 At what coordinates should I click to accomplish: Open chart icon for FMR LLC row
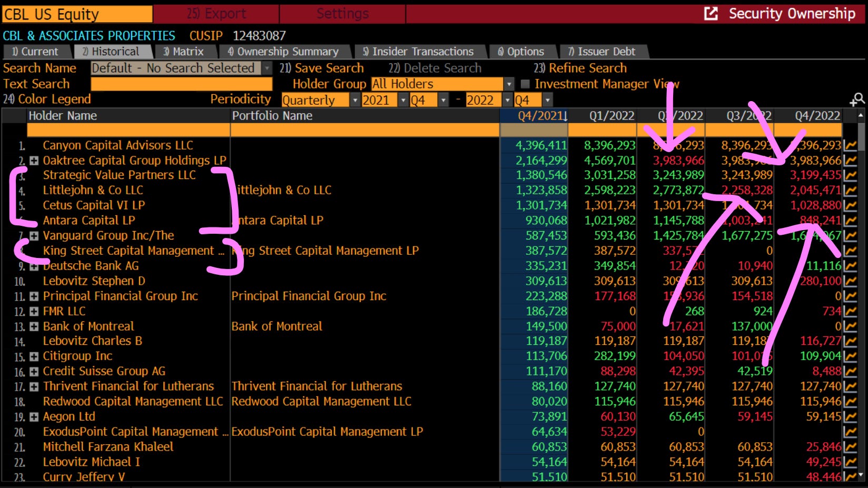tap(850, 312)
